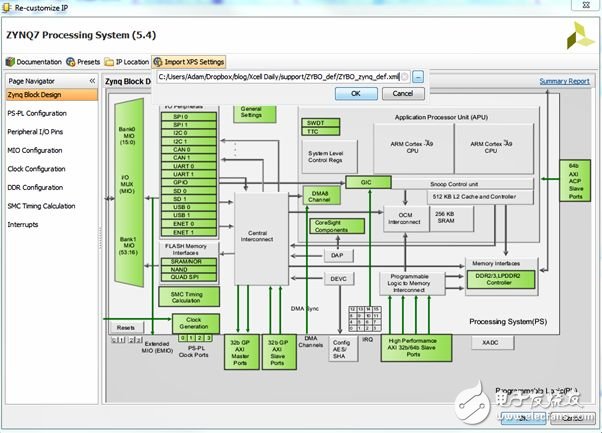
Task: Click the UART 1 peripheral block
Action: point(182,175)
